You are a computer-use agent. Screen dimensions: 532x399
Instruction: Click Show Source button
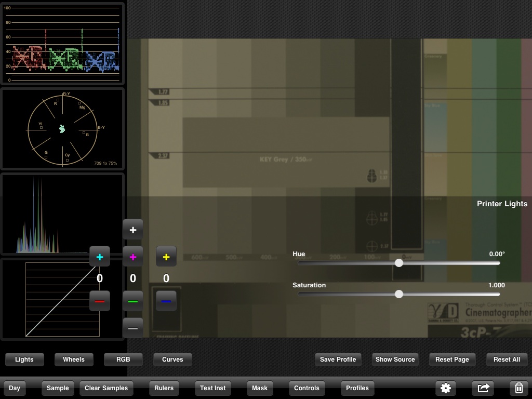[395, 360]
